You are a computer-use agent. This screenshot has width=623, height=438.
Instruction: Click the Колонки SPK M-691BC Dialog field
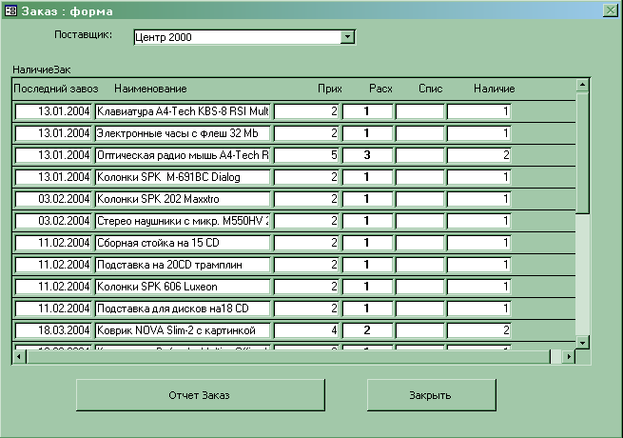tap(183, 177)
